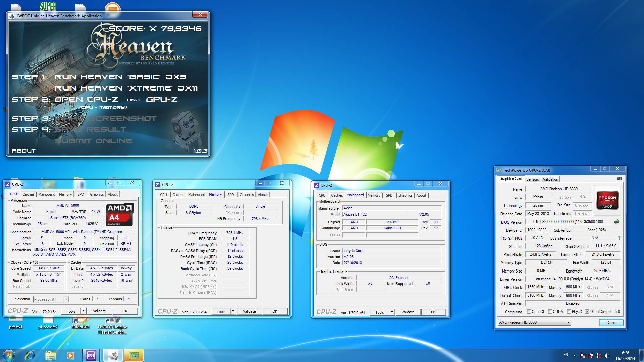
Task: Expand the Processor #1 selection dropdown
Action: (x=66, y=299)
